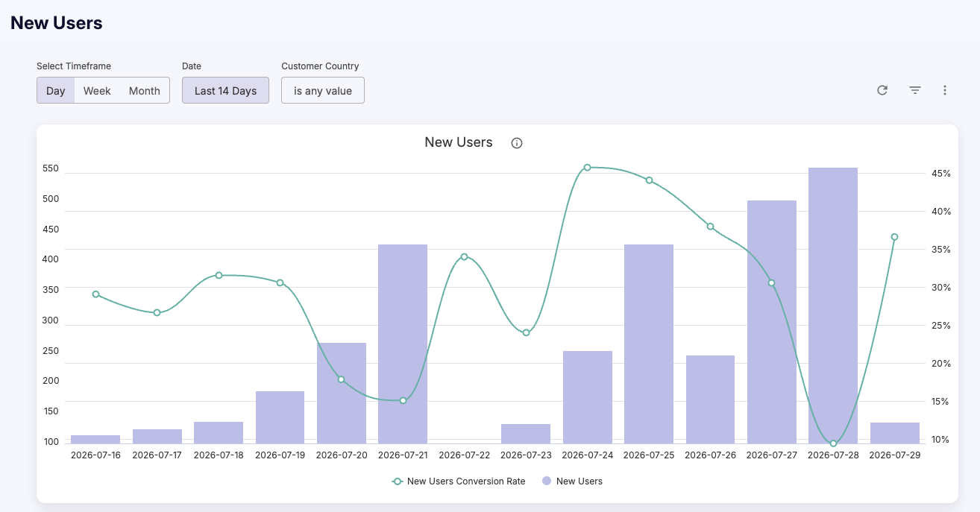
Task: Select the 2026-07-16 conversion rate point
Action: (95, 294)
